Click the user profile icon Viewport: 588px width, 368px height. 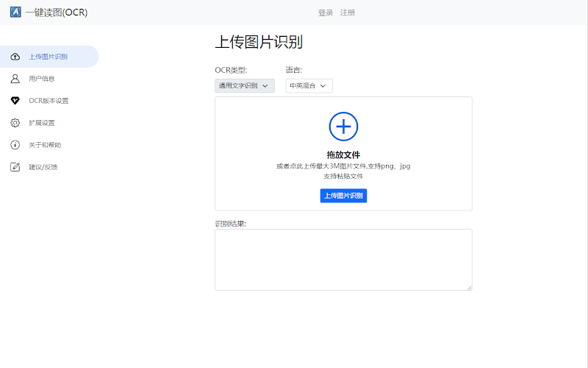pos(15,79)
